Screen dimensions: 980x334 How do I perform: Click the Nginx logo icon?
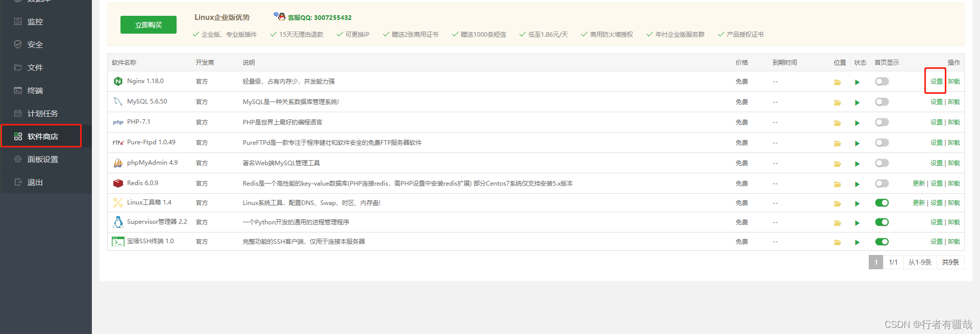pyautogui.click(x=118, y=82)
